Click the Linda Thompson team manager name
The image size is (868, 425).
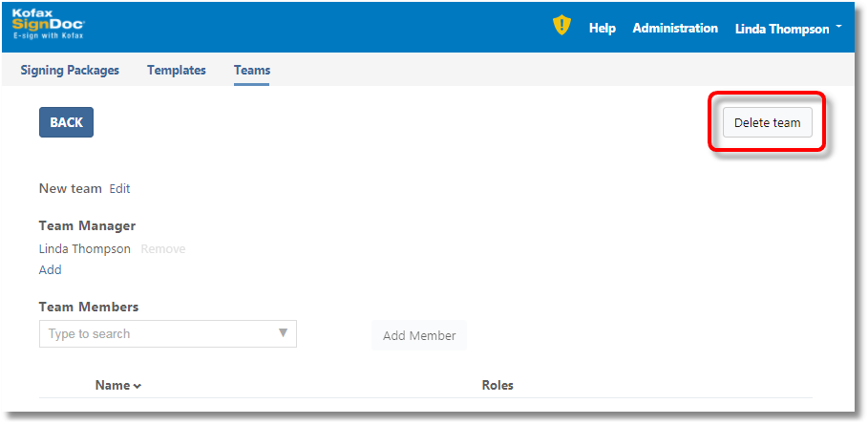[85, 249]
